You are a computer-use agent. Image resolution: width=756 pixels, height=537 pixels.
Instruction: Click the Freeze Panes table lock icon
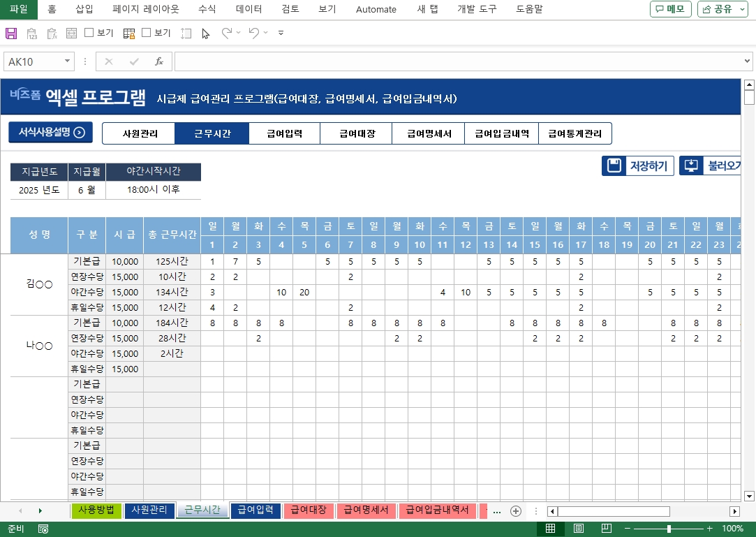pos(129,33)
